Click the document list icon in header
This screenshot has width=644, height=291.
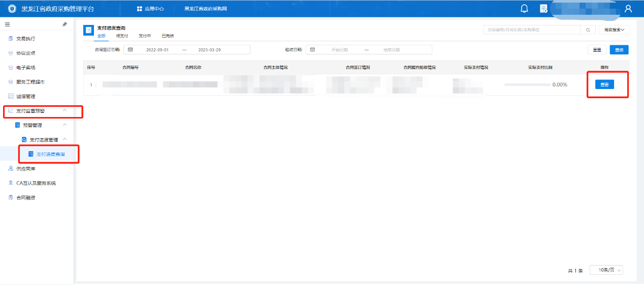coord(543,9)
